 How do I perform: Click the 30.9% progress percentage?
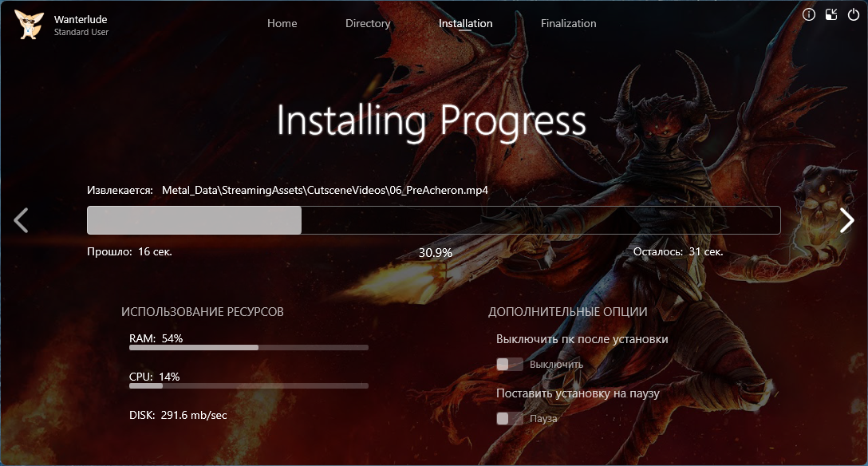tap(435, 252)
